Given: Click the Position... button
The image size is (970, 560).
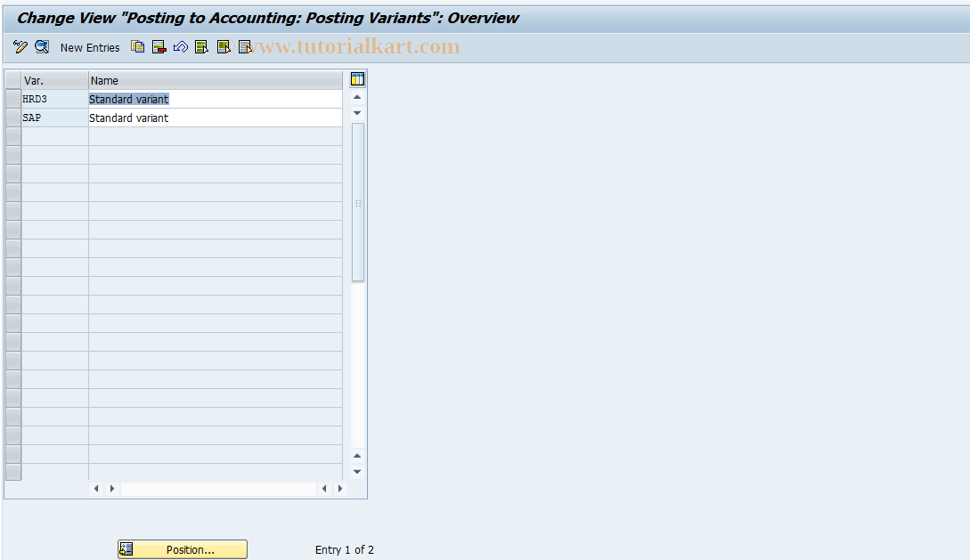Looking at the screenshot, I should (183, 549).
